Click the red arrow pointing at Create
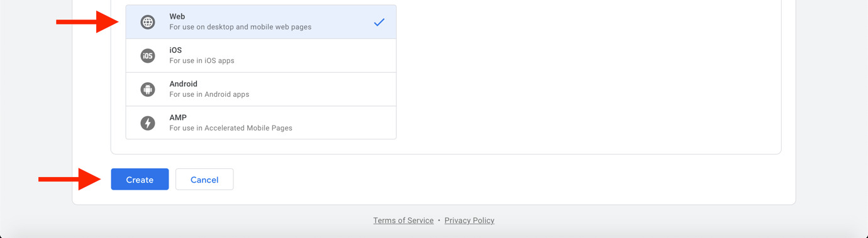Screen dimensions: 868x238 point(70,179)
